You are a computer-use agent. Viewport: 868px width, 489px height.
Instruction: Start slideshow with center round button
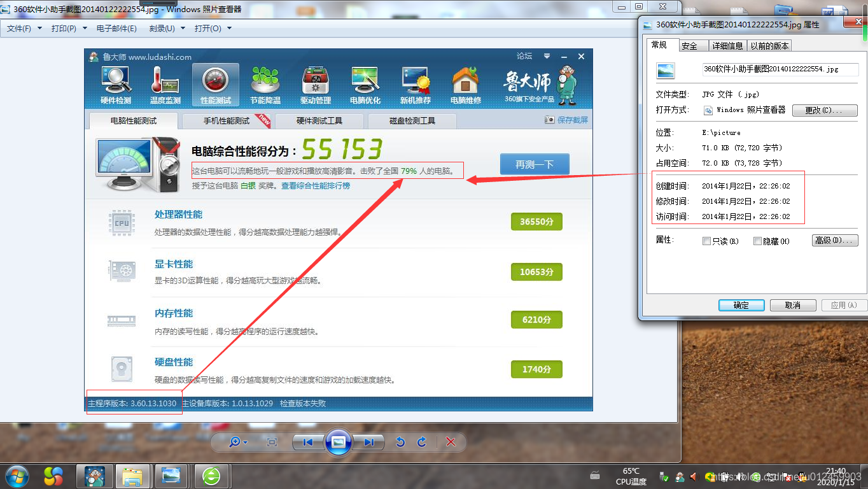339,442
